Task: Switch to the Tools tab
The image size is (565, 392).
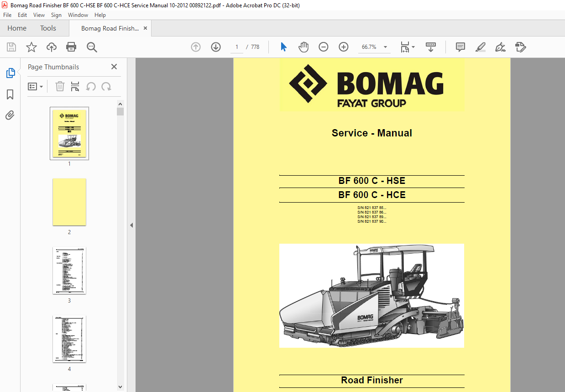Action: point(48,28)
